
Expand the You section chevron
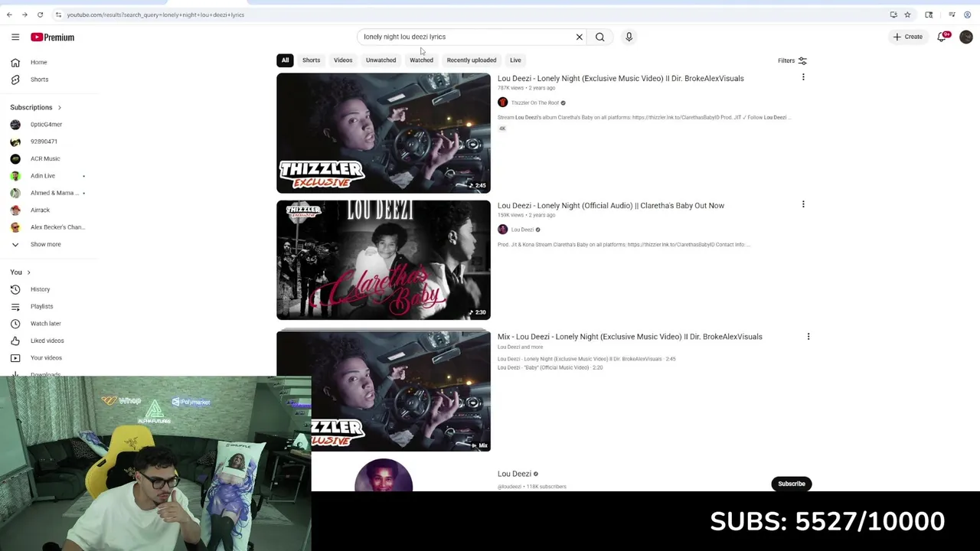coord(28,272)
